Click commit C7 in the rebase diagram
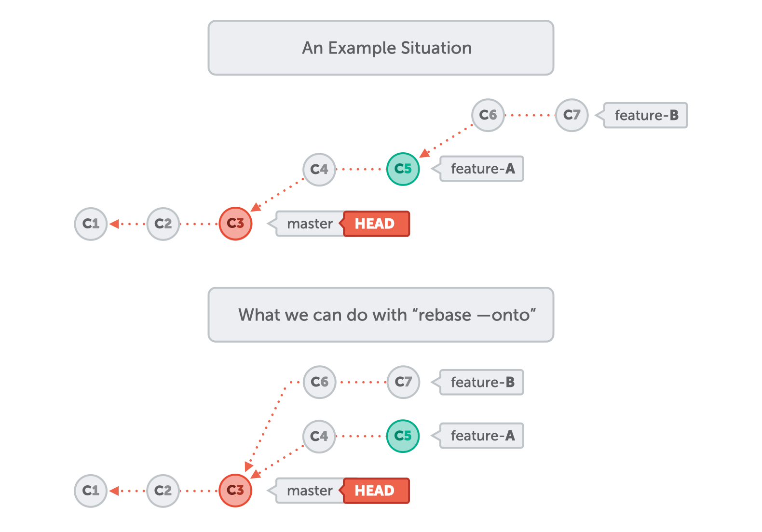Image resolution: width=762 pixels, height=532 pixels. point(403,382)
